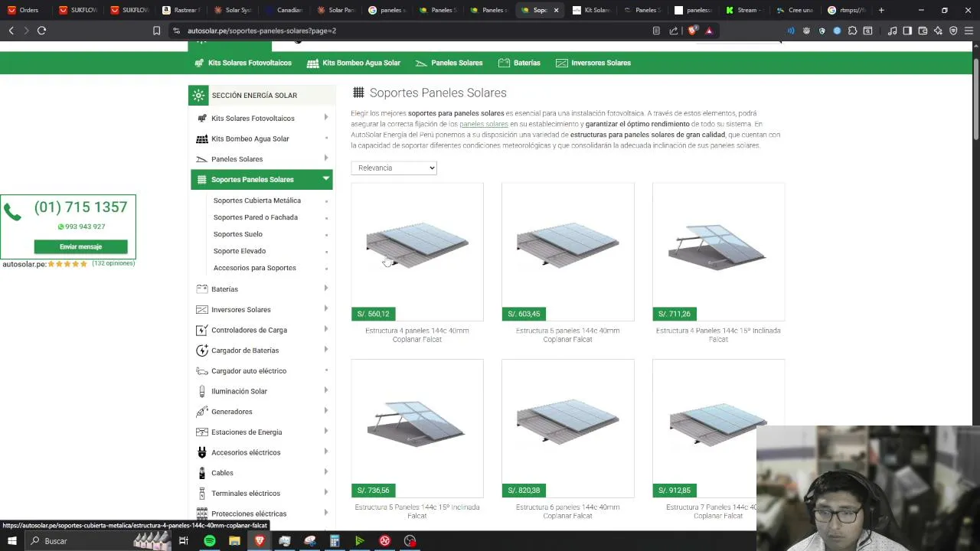Click the Controladores de Carga icon
The width and height of the screenshot is (980, 551).
coord(202,330)
